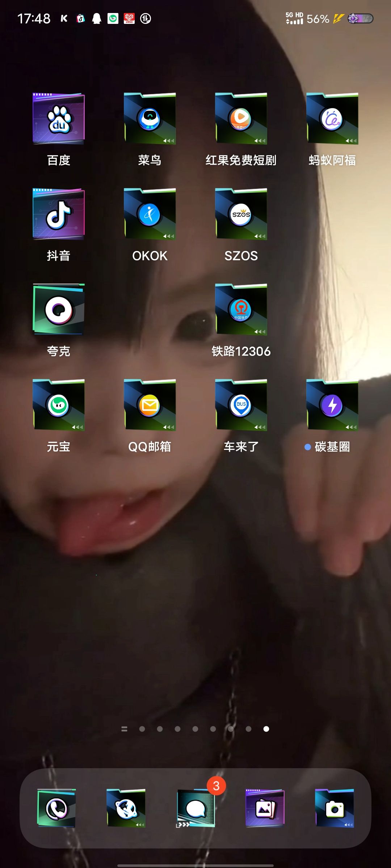Open the 蚂蚁阿福 app
The width and height of the screenshot is (391, 868).
[332, 119]
